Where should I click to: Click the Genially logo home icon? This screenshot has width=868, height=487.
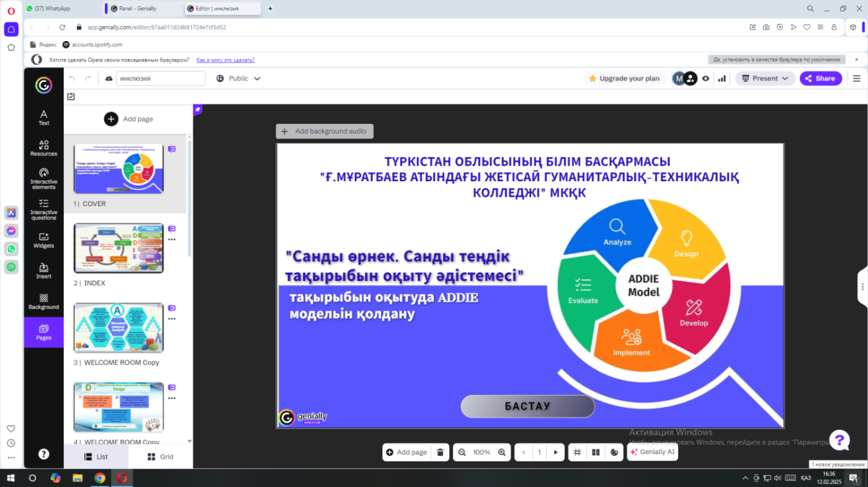click(x=44, y=85)
